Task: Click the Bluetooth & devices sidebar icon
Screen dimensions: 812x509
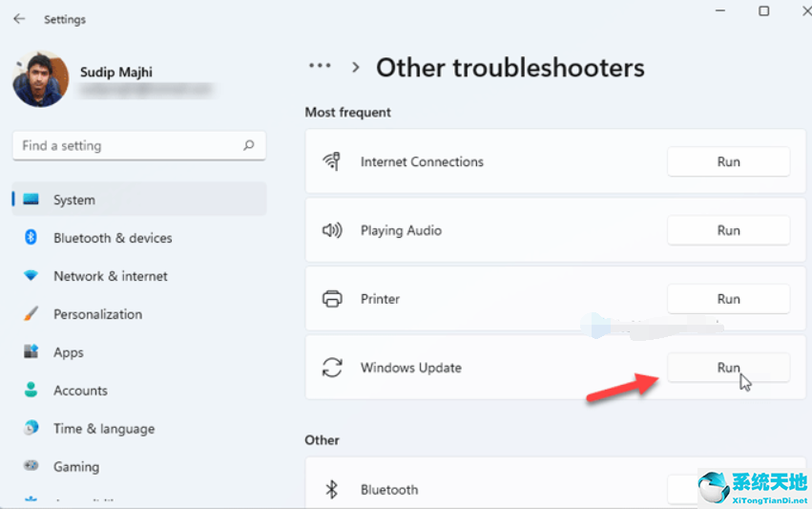Action: pos(31,238)
